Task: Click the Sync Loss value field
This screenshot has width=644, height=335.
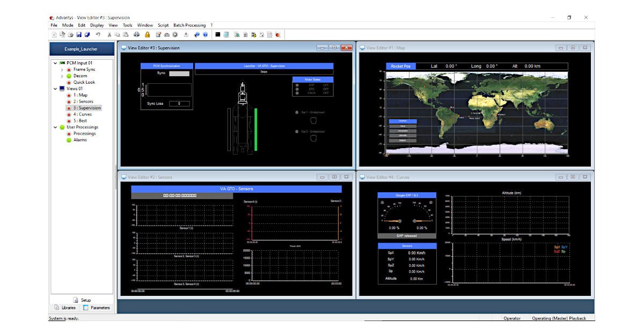Action: click(x=180, y=104)
